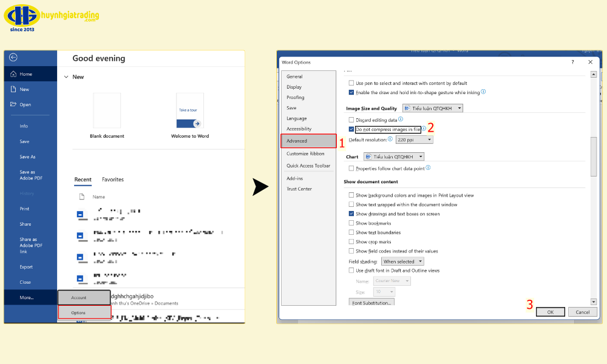Click the Name column header

click(99, 197)
